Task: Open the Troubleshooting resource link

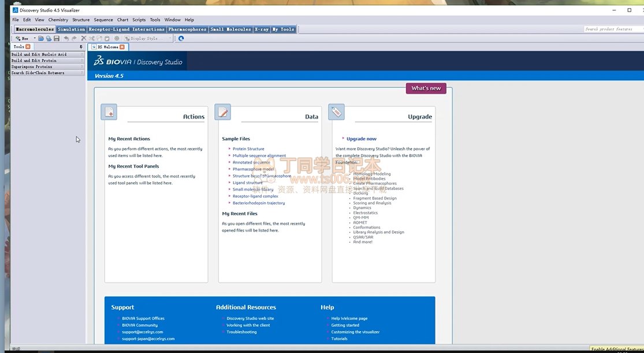Action: (241, 332)
